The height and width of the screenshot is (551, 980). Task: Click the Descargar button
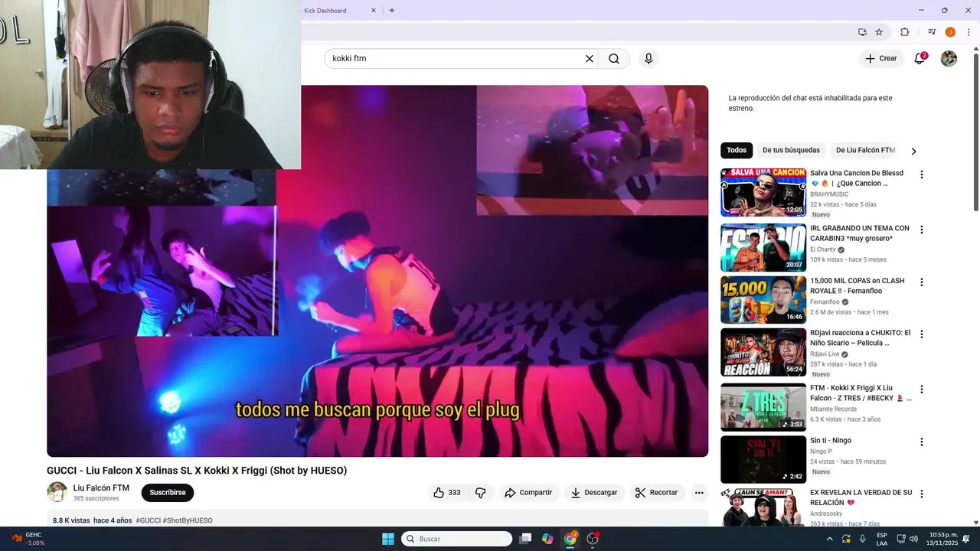[x=594, y=493]
